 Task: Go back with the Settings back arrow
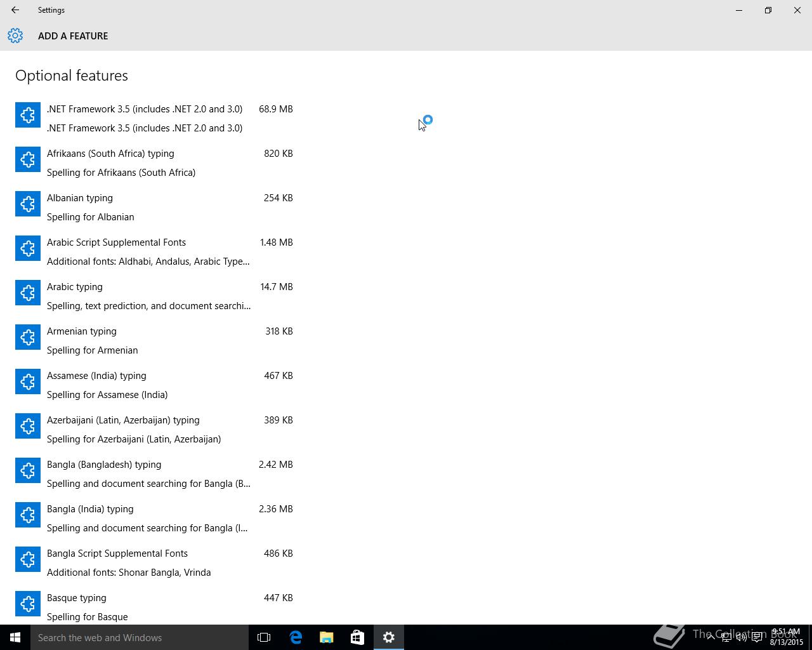(x=15, y=10)
